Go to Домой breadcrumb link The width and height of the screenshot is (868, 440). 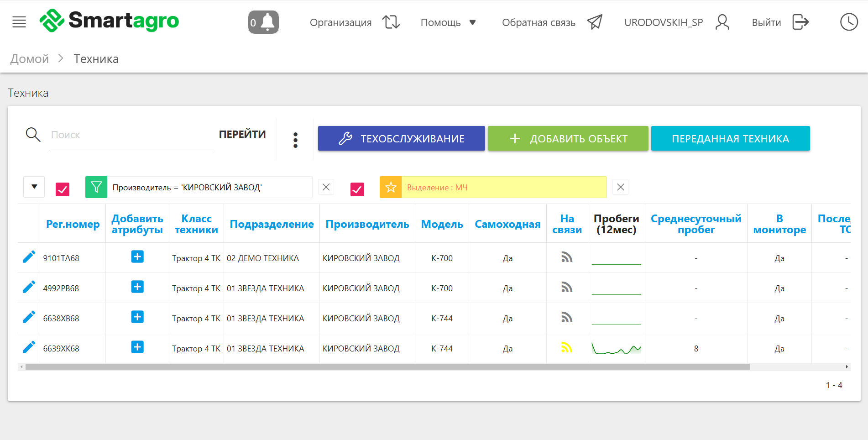click(30, 59)
